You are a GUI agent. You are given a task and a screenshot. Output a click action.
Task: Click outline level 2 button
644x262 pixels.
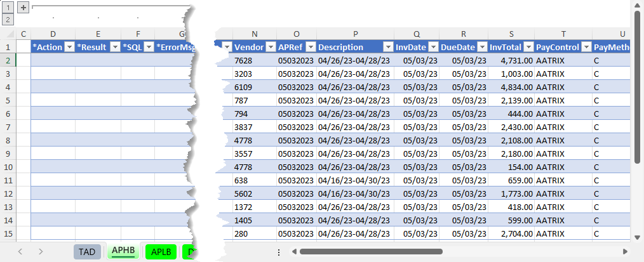tap(8, 19)
